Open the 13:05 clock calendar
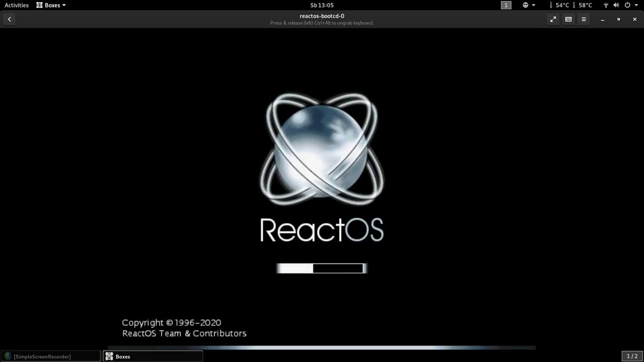Screen dimensions: 644x362 (322, 5)
